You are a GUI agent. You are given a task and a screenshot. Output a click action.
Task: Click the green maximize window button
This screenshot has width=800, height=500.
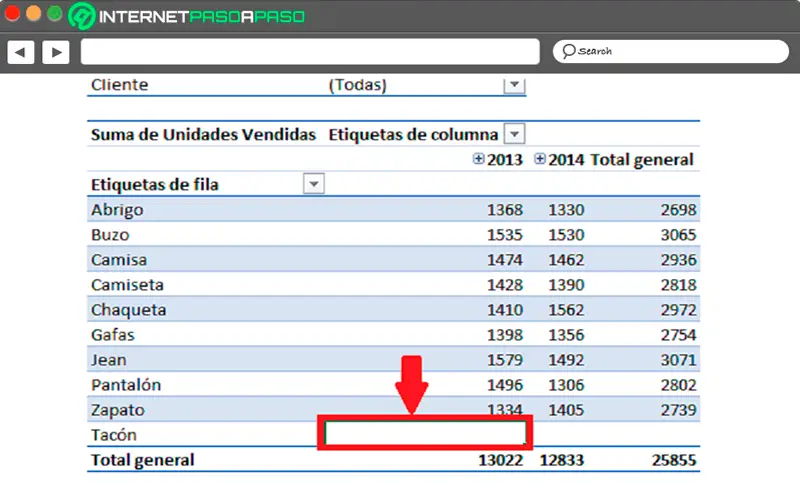pyautogui.click(x=55, y=13)
